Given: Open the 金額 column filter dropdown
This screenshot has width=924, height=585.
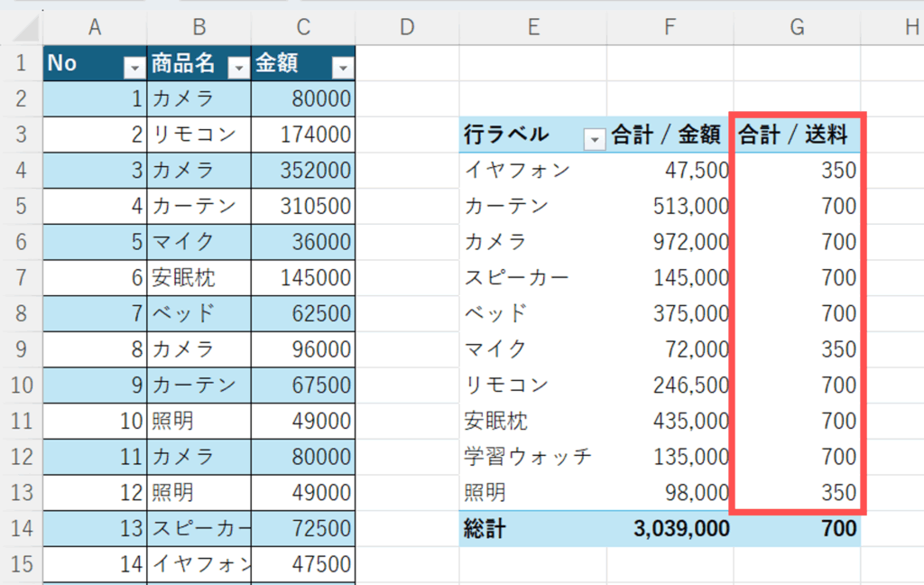Looking at the screenshot, I should pyautogui.click(x=343, y=68).
